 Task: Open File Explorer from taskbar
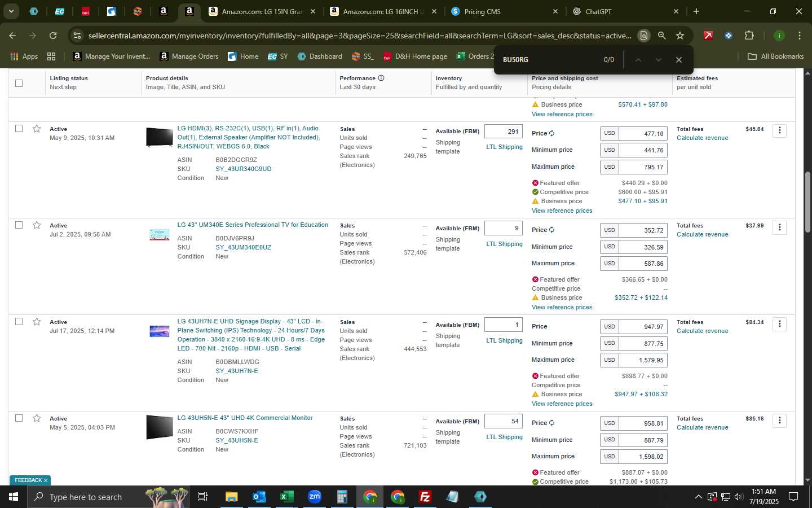tap(231, 497)
